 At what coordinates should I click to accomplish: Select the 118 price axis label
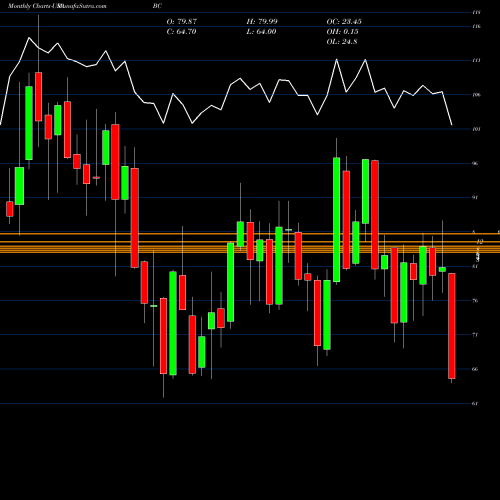[x=476, y=13]
